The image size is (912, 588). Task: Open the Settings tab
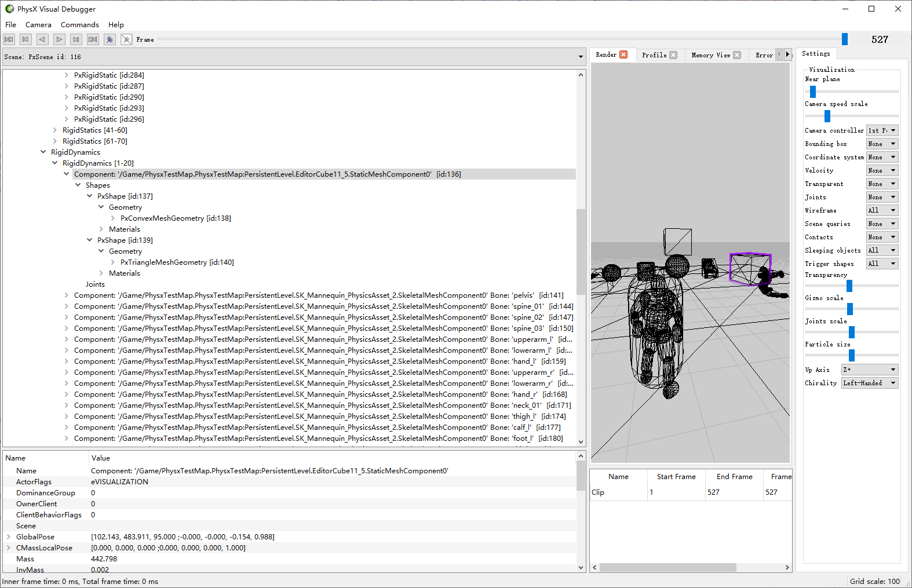click(816, 53)
